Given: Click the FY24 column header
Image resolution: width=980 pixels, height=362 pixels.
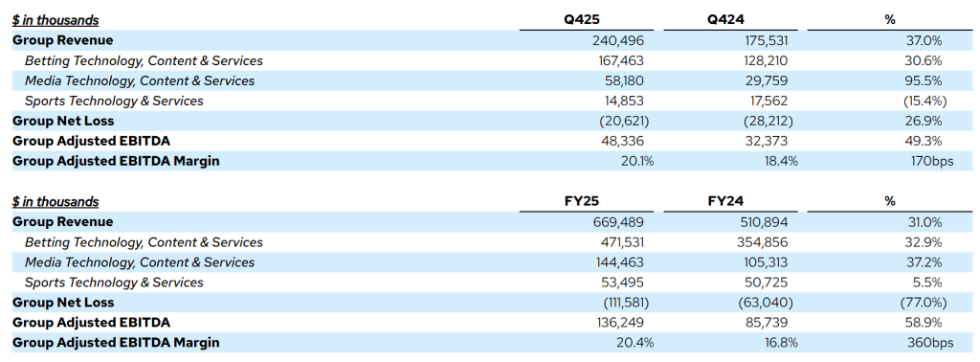Looking at the screenshot, I should pos(725,201).
